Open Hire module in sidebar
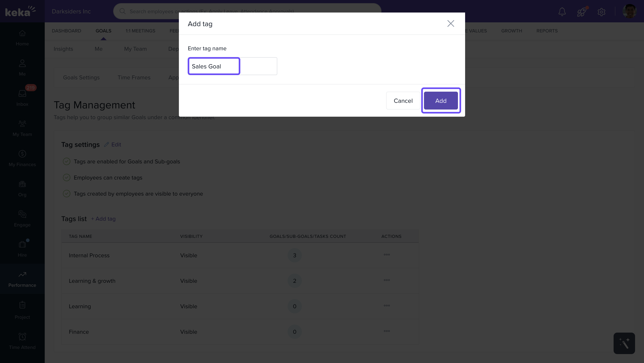The width and height of the screenshot is (644, 363). tap(22, 249)
